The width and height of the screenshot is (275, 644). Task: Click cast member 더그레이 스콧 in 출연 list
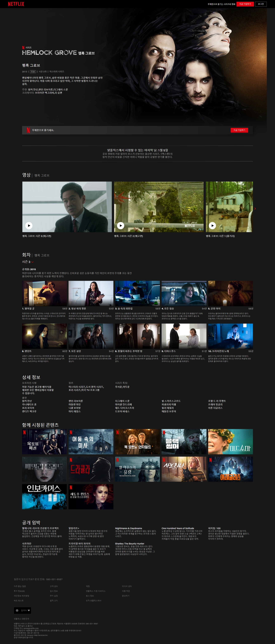coord(122,401)
